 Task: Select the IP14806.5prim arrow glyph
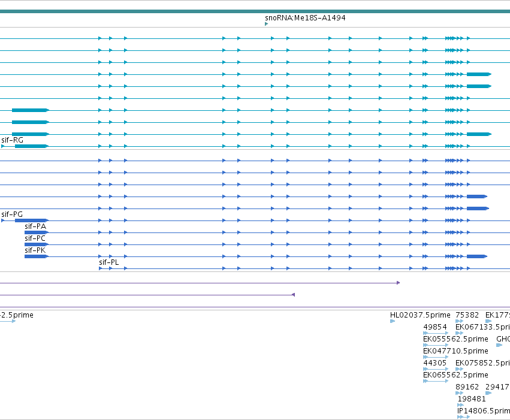(x=464, y=417)
